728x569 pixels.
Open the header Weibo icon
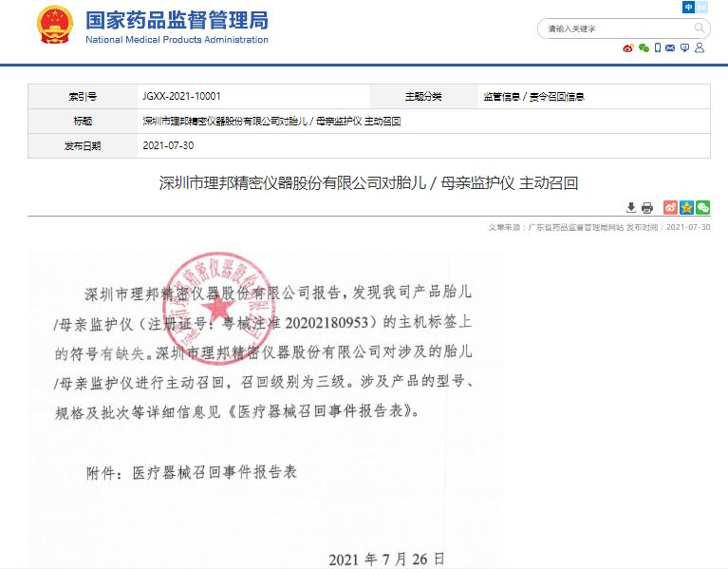point(628,48)
